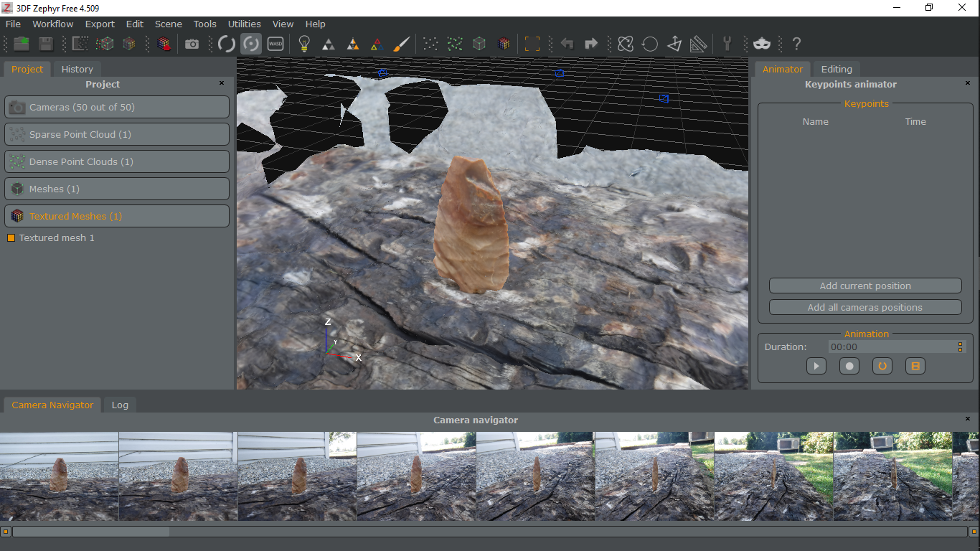Enable animation looping in the Animation panel
The width and height of the screenshot is (980, 551).
click(x=882, y=366)
